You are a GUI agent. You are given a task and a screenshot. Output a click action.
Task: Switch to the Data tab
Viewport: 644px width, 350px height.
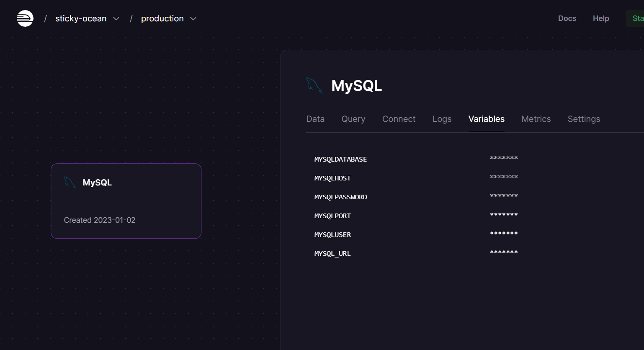tap(315, 119)
